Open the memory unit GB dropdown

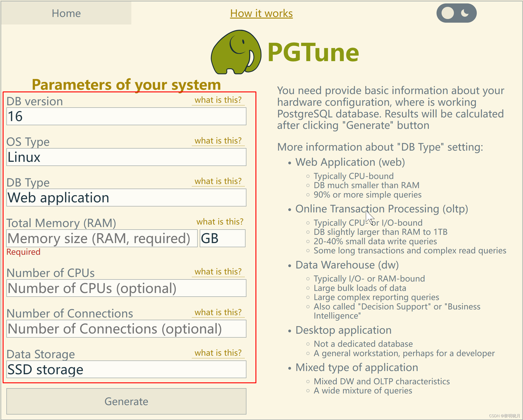[x=222, y=238]
